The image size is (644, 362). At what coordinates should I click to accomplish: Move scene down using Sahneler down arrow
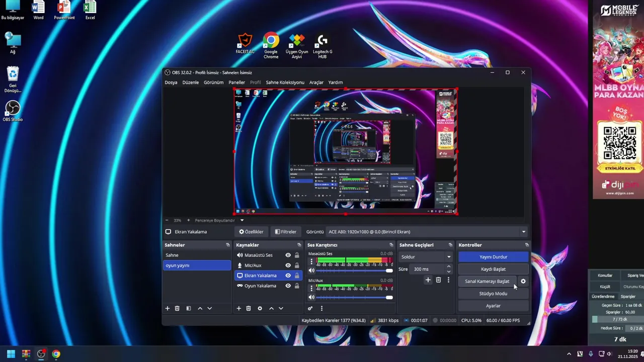tap(210, 308)
